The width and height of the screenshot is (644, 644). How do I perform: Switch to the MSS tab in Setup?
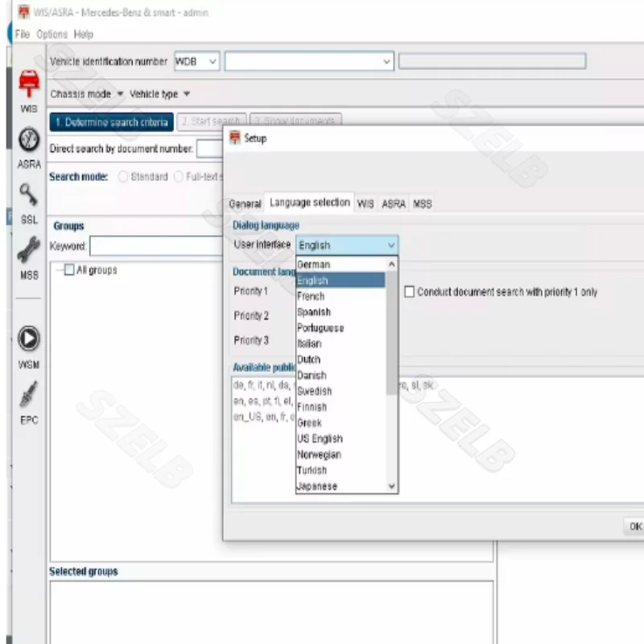pyautogui.click(x=422, y=204)
